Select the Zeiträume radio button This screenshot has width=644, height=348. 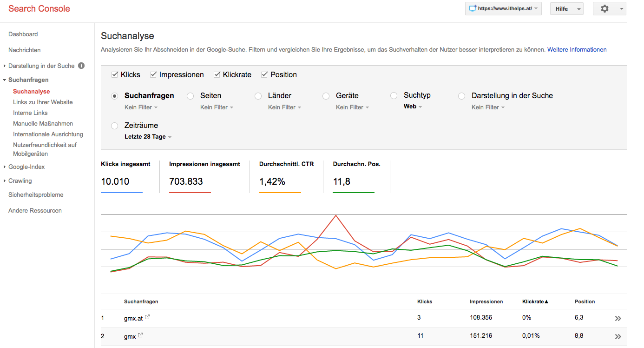click(115, 126)
